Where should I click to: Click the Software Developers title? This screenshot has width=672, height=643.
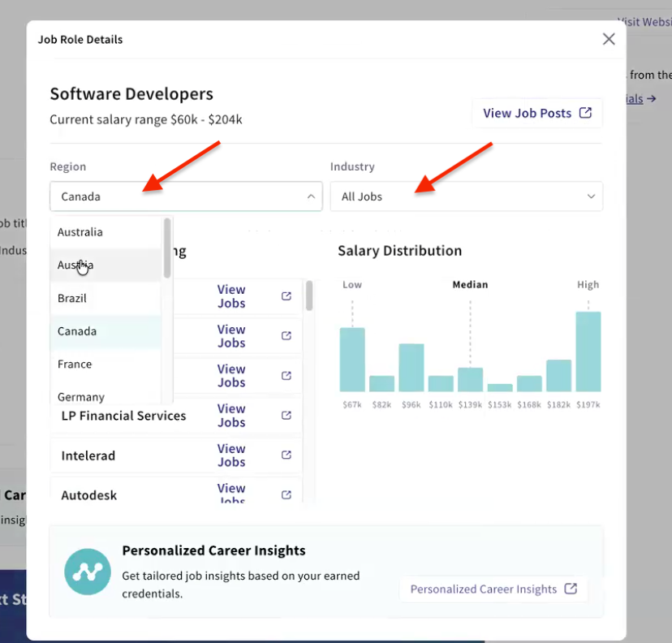131,94
